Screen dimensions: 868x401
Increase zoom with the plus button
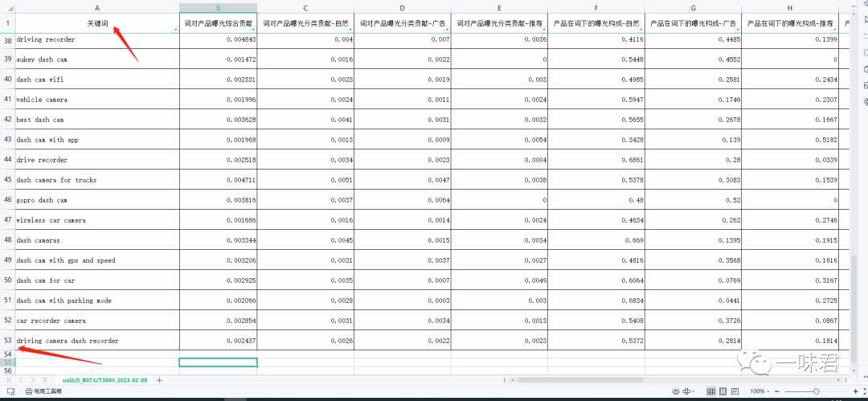(x=855, y=391)
